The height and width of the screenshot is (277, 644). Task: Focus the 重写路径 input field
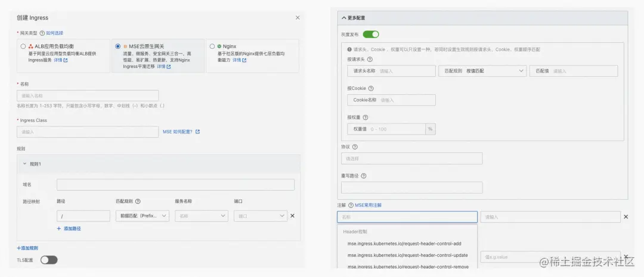pos(411,188)
